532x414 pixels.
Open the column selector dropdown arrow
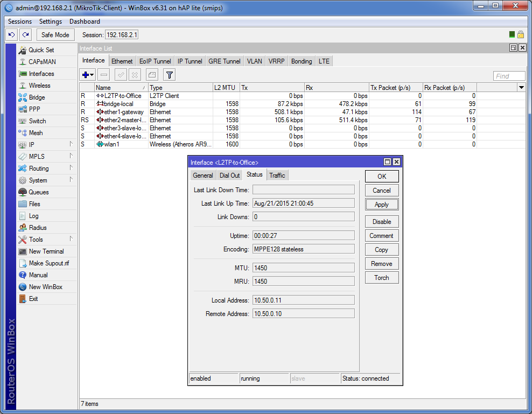[x=521, y=88]
